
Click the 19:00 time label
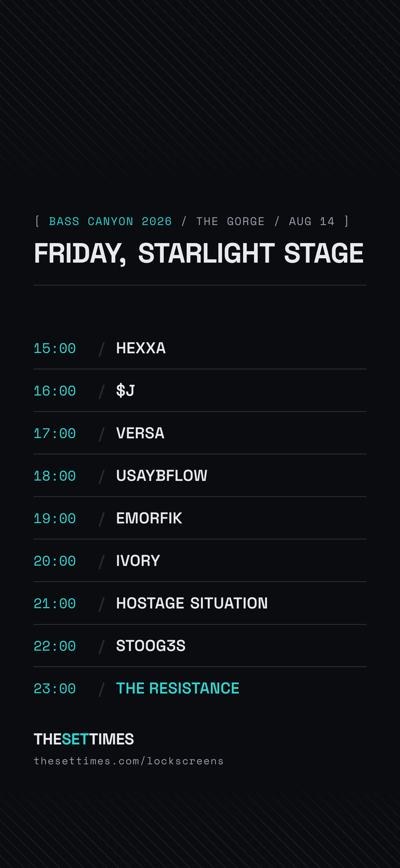coord(55,518)
